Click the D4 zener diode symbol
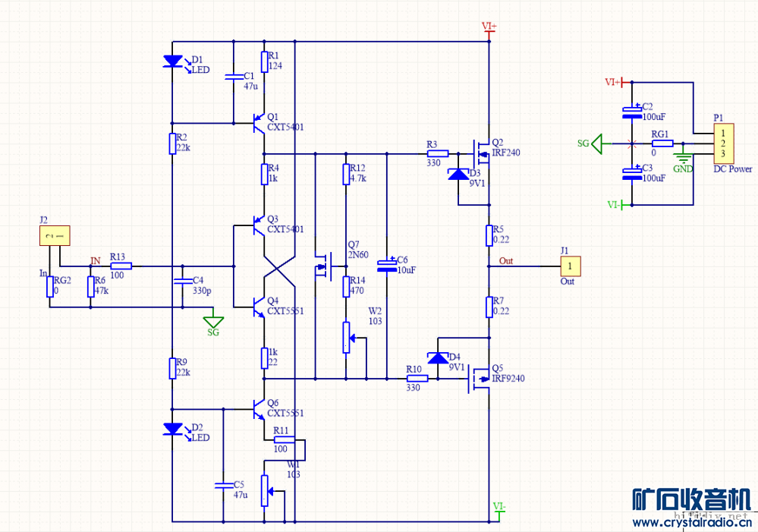Image resolution: width=758 pixels, height=532 pixels. [438, 358]
